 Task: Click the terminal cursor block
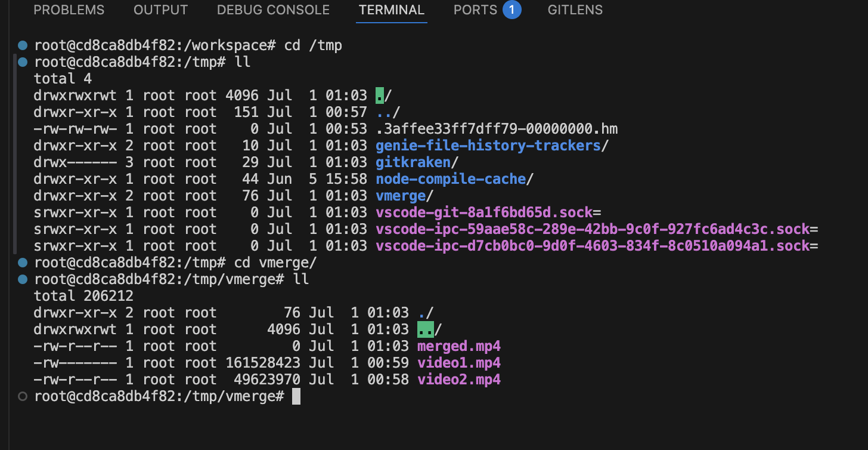click(296, 396)
